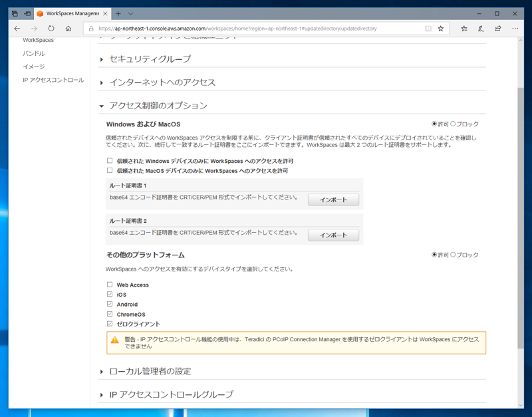Click the lock icon in the address bar

[x=91, y=29]
